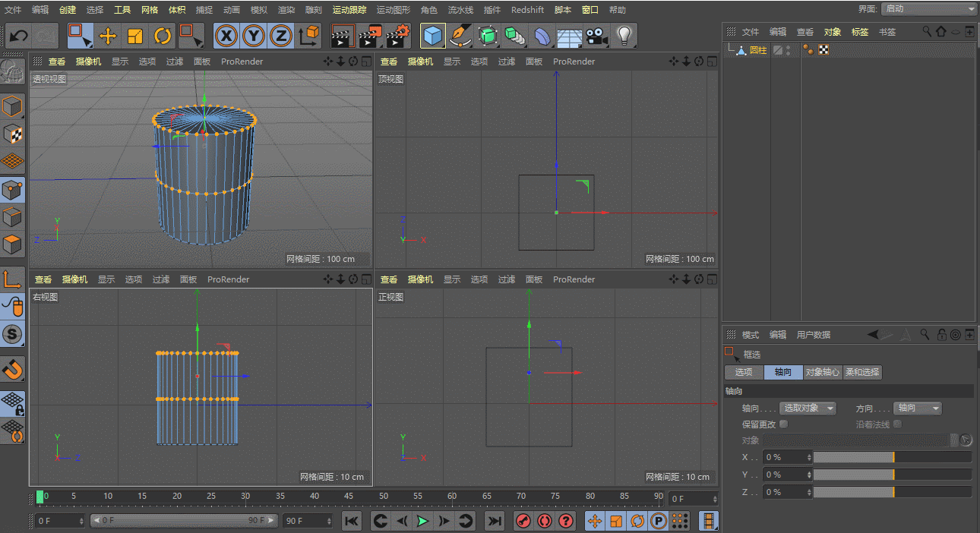Toggle the Z axis lock
The height and width of the screenshot is (533, 980).
tap(281, 36)
